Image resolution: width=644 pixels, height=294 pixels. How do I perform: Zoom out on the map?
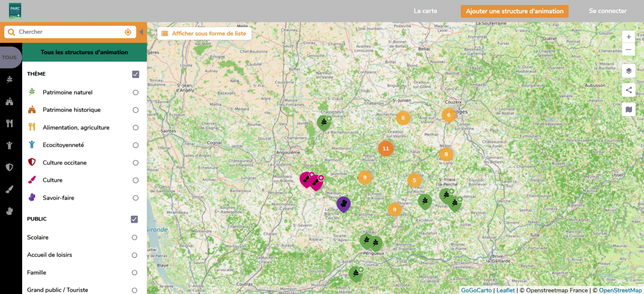[629, 50]
